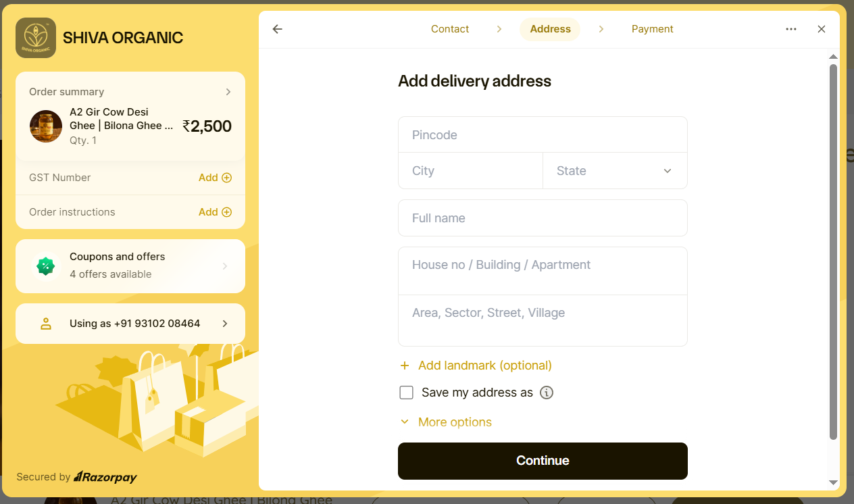Expand the Order summary chevron
This screenshot has height=504, width=854.
click(x=228, y=92)
